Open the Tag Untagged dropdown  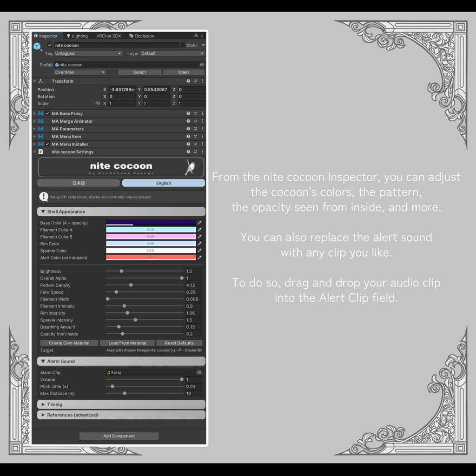(88, 53)
